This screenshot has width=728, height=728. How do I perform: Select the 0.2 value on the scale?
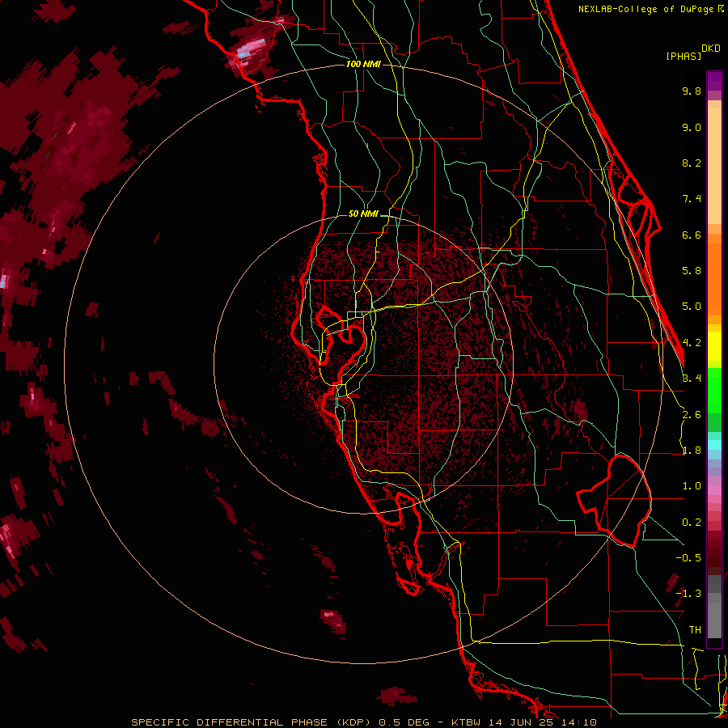point(692,523)
